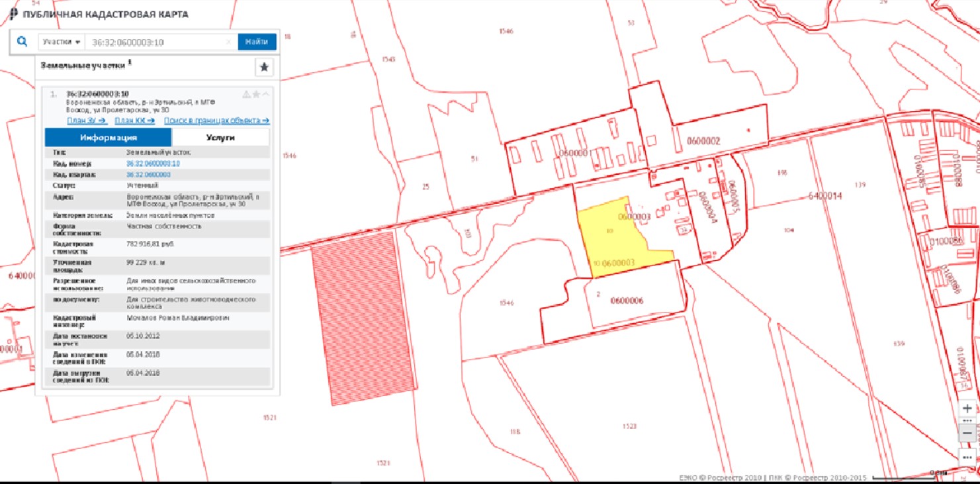
Task: Add parcel 36:32:0600003:10 to favorites
Action: (256, 94)
